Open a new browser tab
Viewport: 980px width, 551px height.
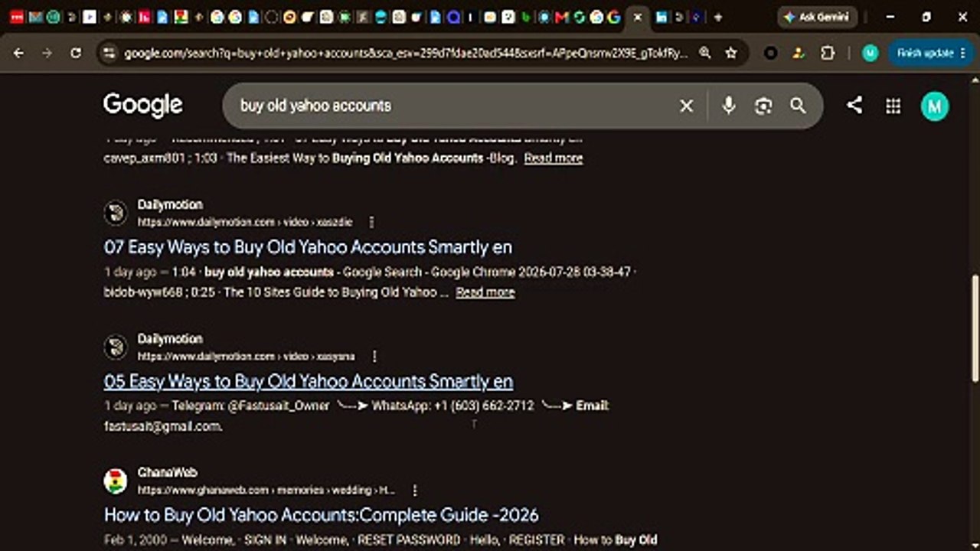(x=717, y=17)
